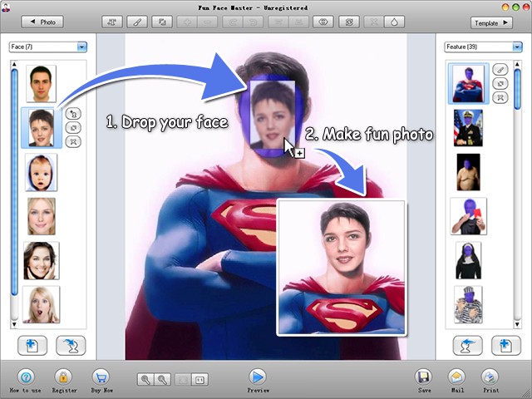Go back with the Photo button
532x399 pixels.
(42, 22)
